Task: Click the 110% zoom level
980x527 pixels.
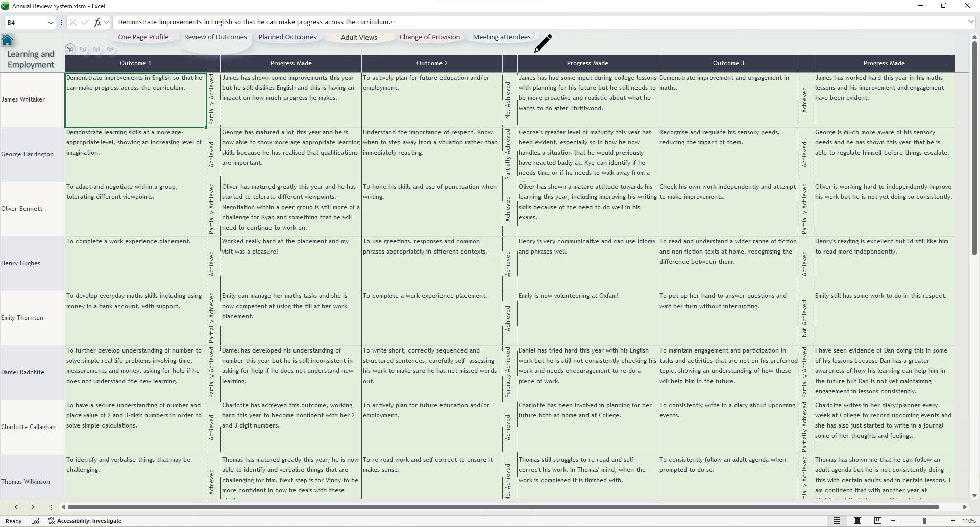Action: [x=969, y=521]
